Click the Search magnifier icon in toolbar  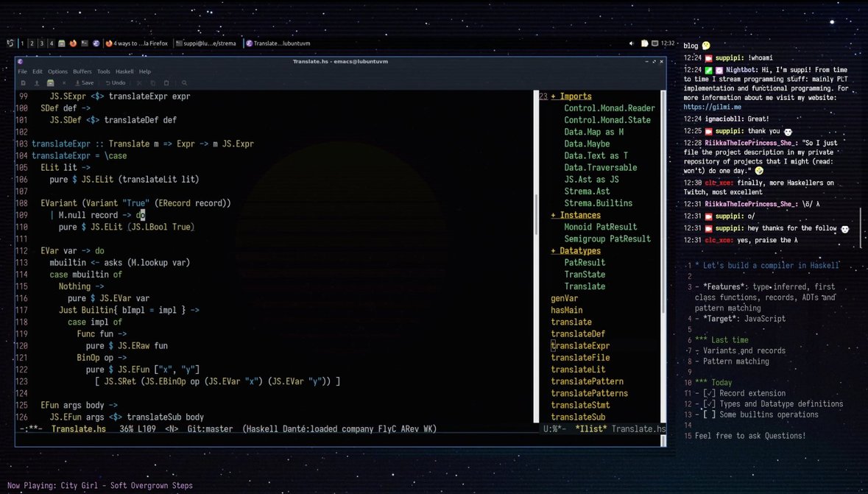[x=184, y=83]
